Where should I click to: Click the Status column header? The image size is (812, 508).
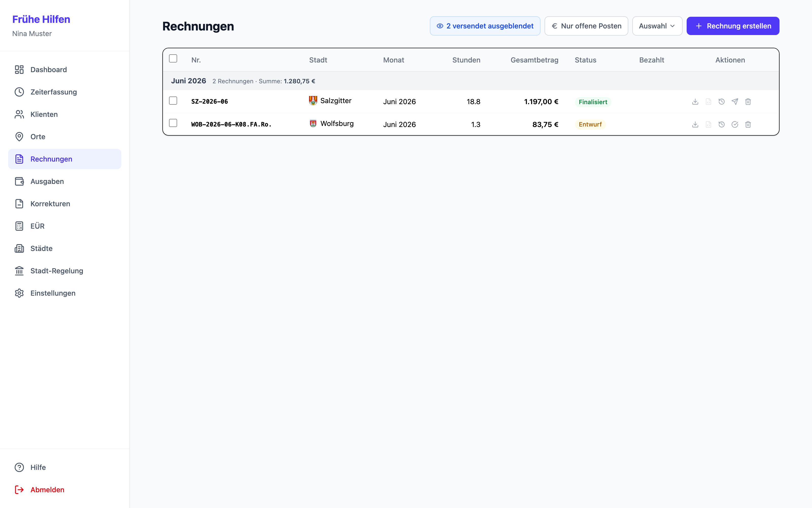tap(585, 60)
